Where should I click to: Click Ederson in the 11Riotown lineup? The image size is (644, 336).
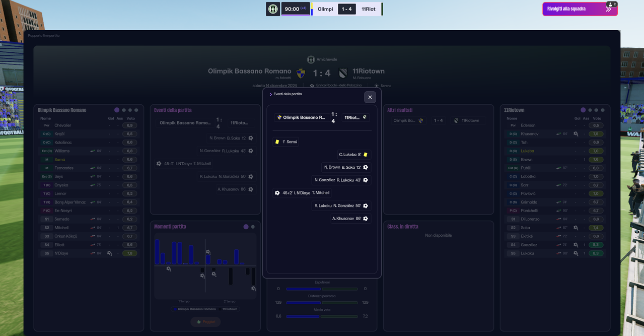tap(528, 125)
